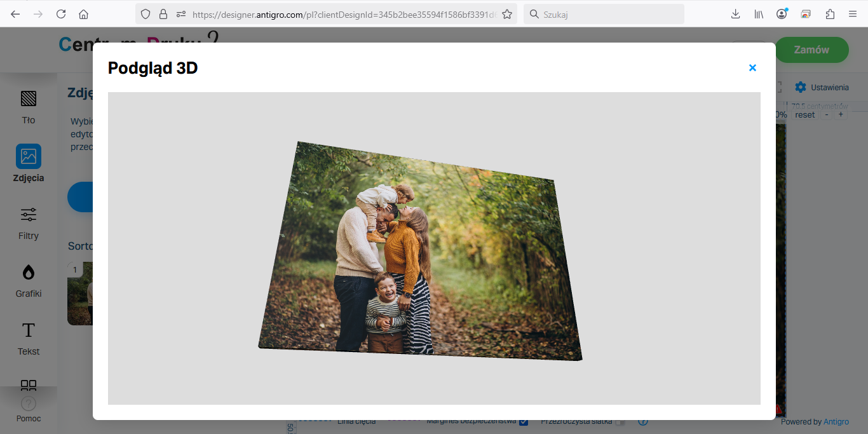Click the Firefox extensions puzzle icon
Image resolution: width=868 pixels, height=434 pixels.
pos(830,14)
